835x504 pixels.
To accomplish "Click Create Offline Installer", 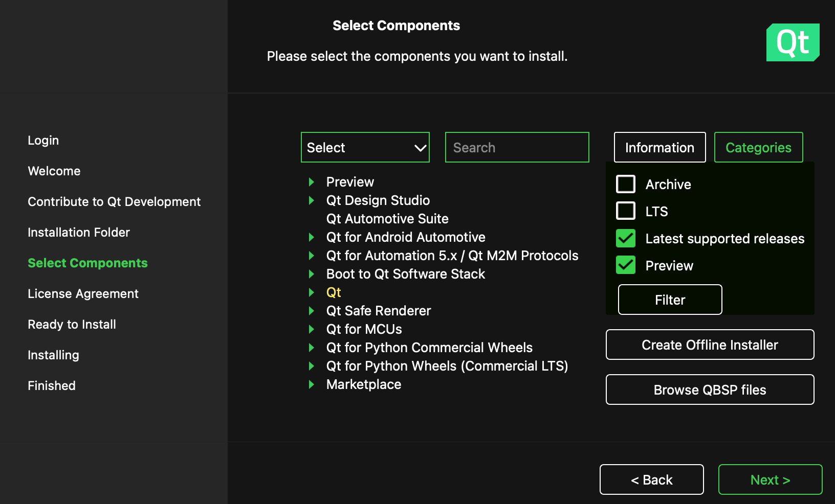I will (x=710, y=345).
